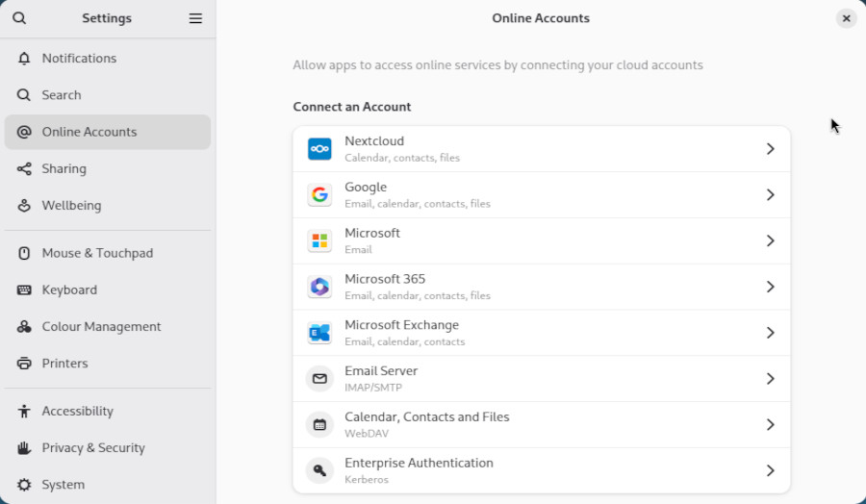Screen dimensions: 866x504
Task: Click the Microsoft four-square logo
Action: (x=319, y=240)
